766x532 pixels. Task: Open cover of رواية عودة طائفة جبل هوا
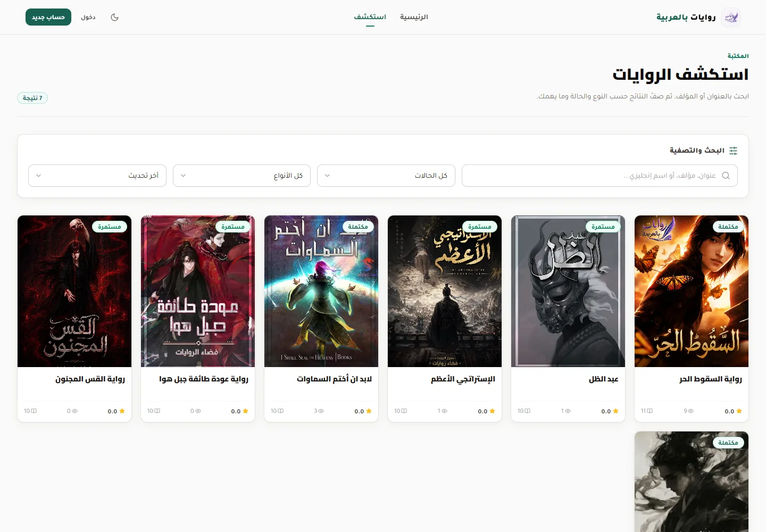coord(198,291)
